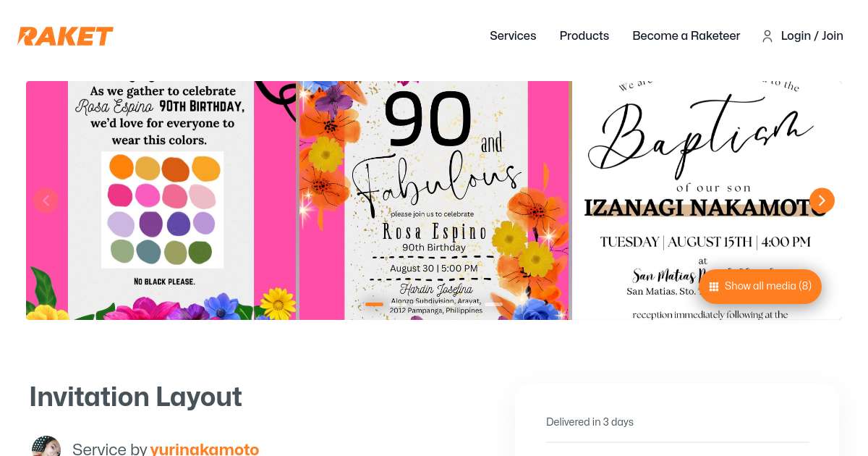Jump to the white carousel indicator dash

(x=493, y=304)
